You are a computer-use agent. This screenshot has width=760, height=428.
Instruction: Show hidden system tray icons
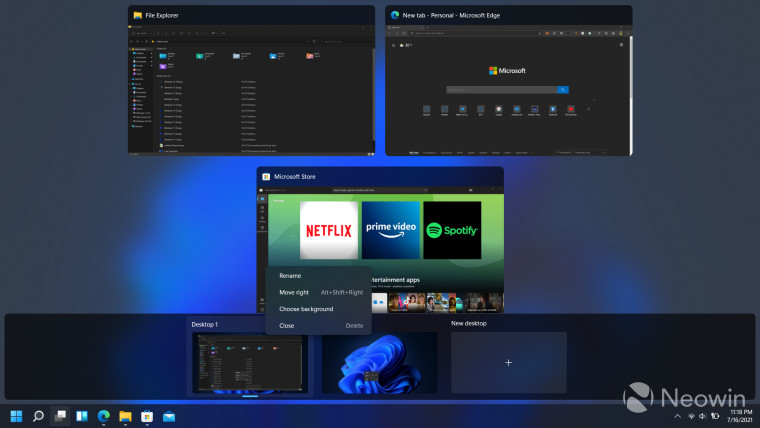[678, 416]
